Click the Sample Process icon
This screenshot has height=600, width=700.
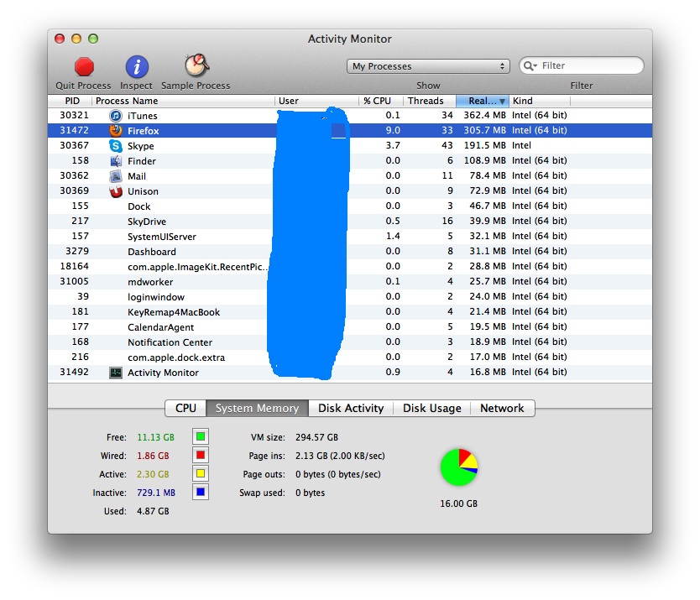(196, 65)
